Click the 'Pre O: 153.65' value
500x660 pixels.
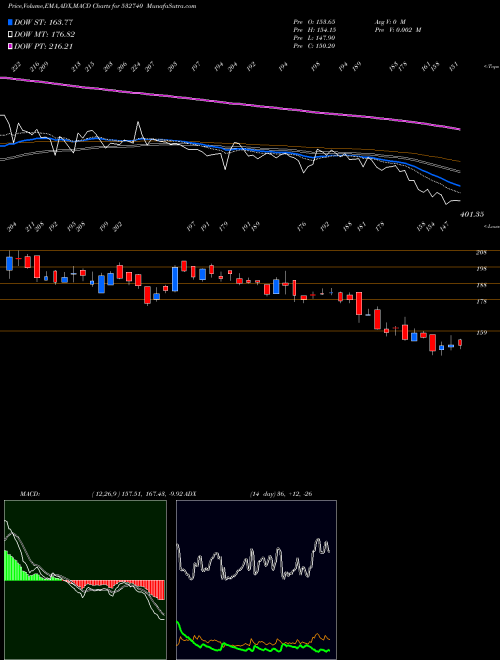point(314,21)
